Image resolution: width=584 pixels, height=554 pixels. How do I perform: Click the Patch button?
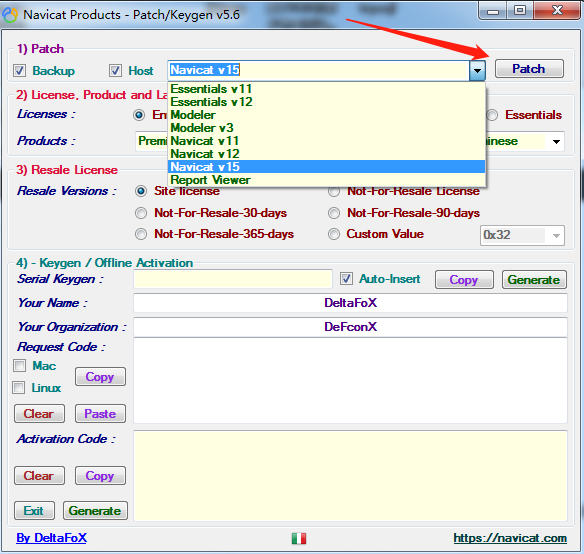click(x=529, y=69)
